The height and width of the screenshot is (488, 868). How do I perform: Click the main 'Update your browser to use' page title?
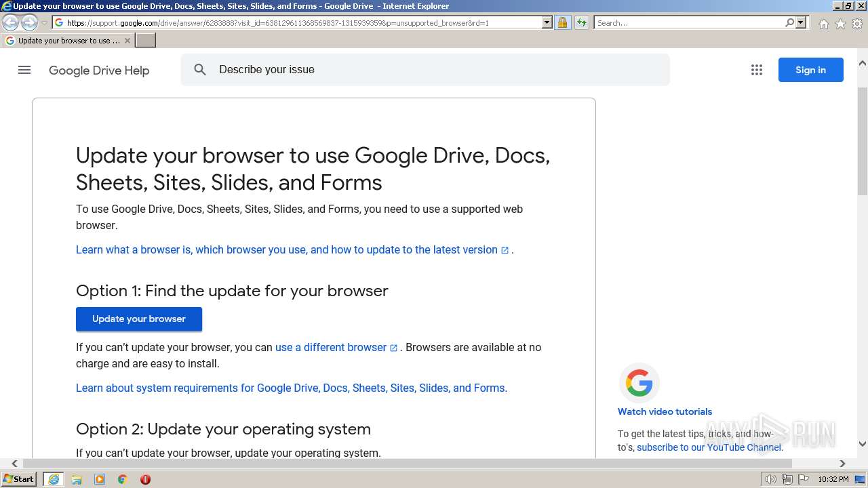[x=313, y=169]
